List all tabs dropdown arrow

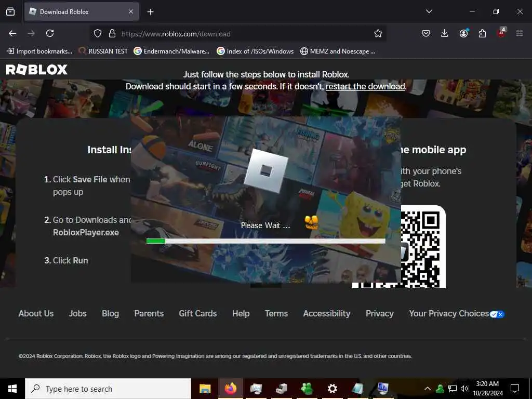429,11
